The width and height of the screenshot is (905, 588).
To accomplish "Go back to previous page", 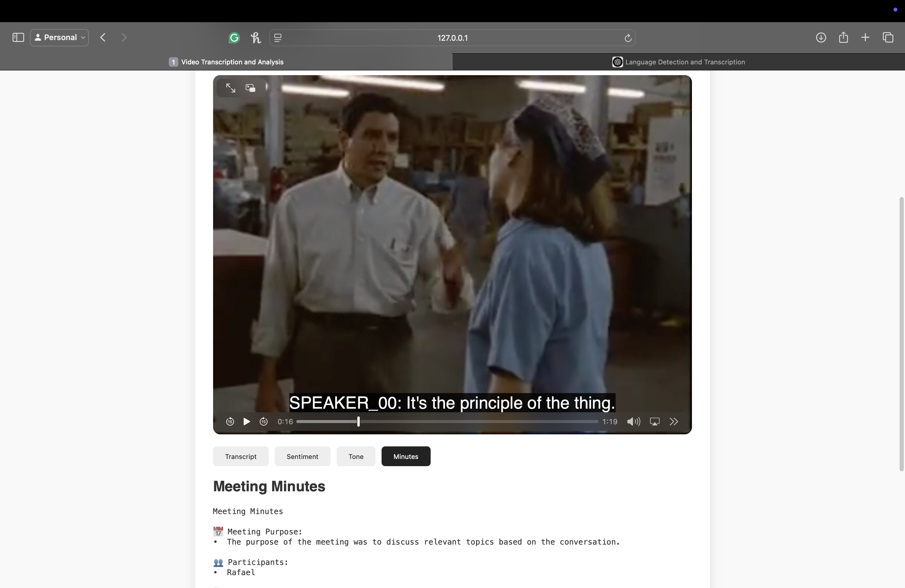I will point(103,37).
